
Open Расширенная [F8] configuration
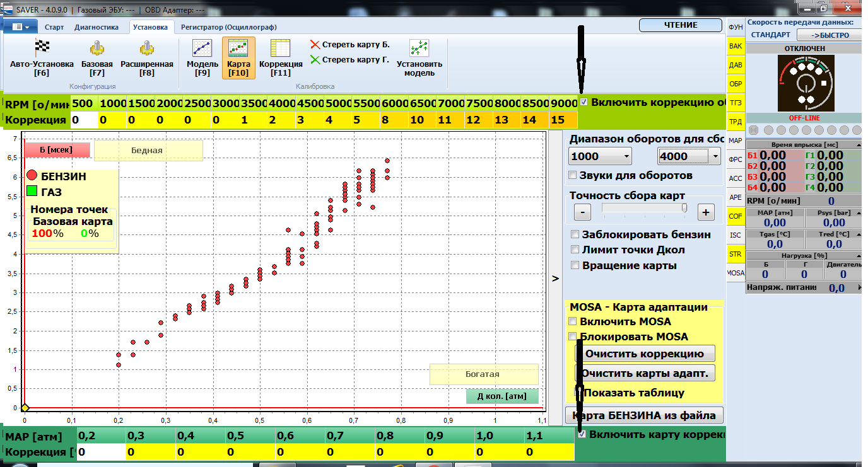click(x=146, y=49)
